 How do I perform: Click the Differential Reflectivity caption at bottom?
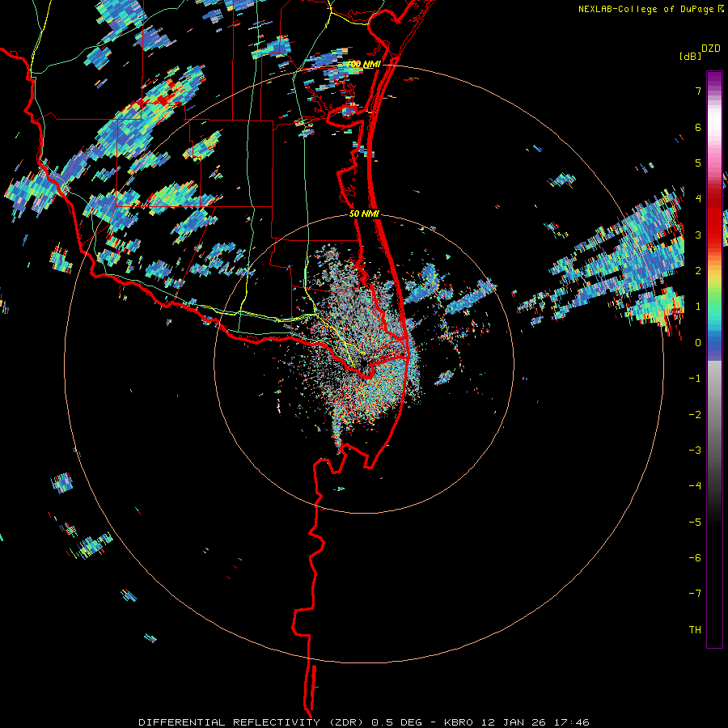[x=364, y=722]
